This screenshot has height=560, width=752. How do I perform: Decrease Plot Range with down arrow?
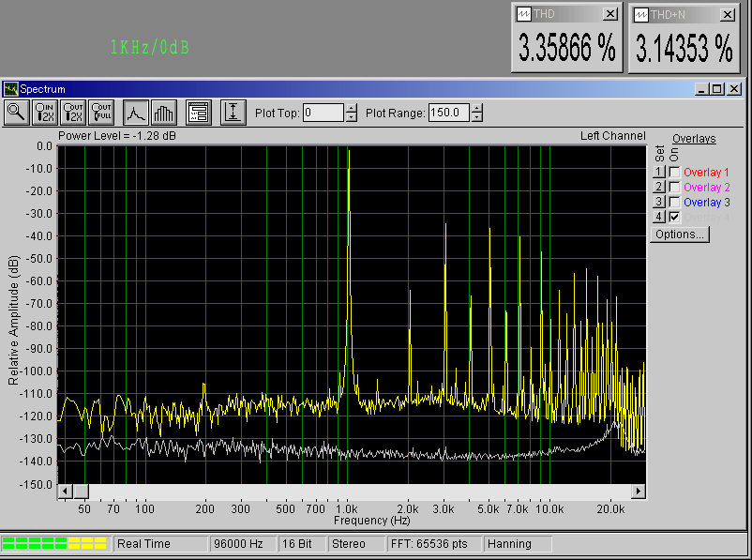(476, 117)
